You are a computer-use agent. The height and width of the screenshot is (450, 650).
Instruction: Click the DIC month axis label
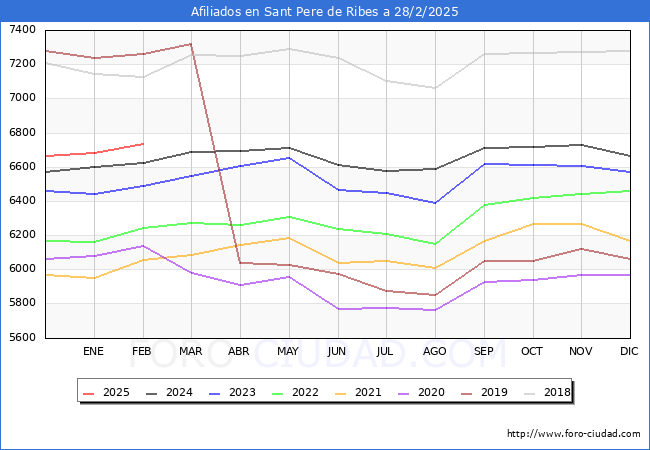[x=629, y=351]
